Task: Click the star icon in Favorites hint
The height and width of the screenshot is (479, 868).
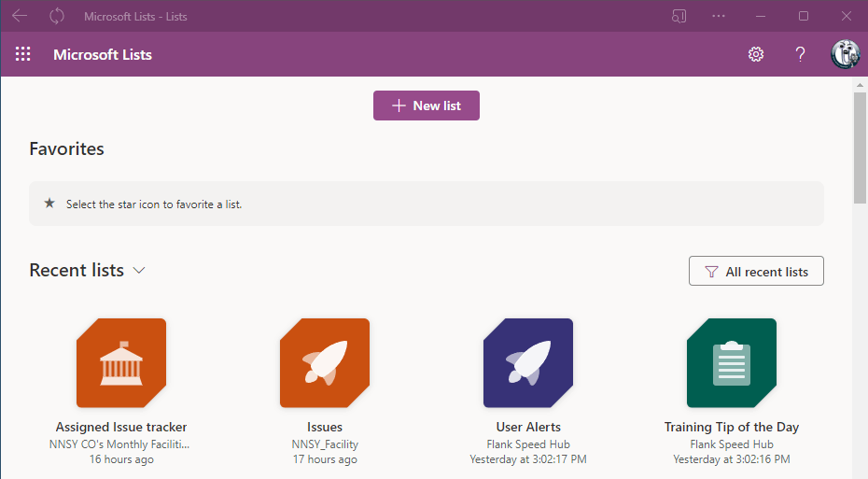Action: click(x=49, y=204)
